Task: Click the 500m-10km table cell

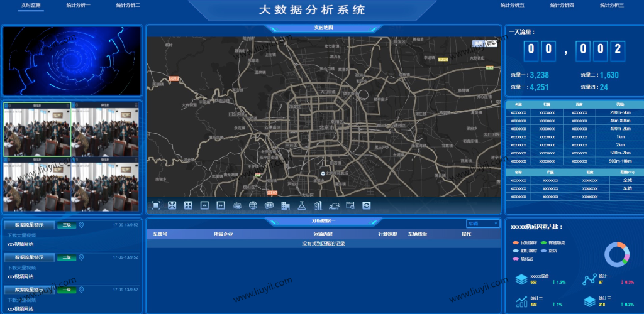Action: [x=619, y=161]
